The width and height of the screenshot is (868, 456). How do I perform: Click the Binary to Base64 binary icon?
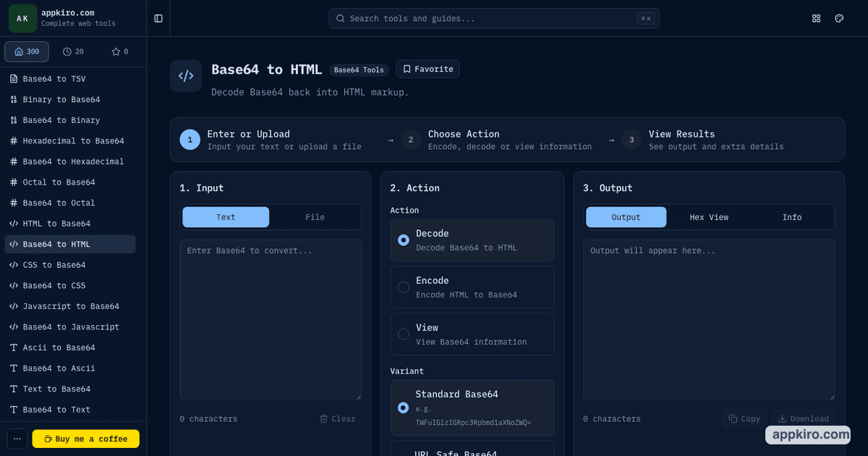click(x=14, y=99)
